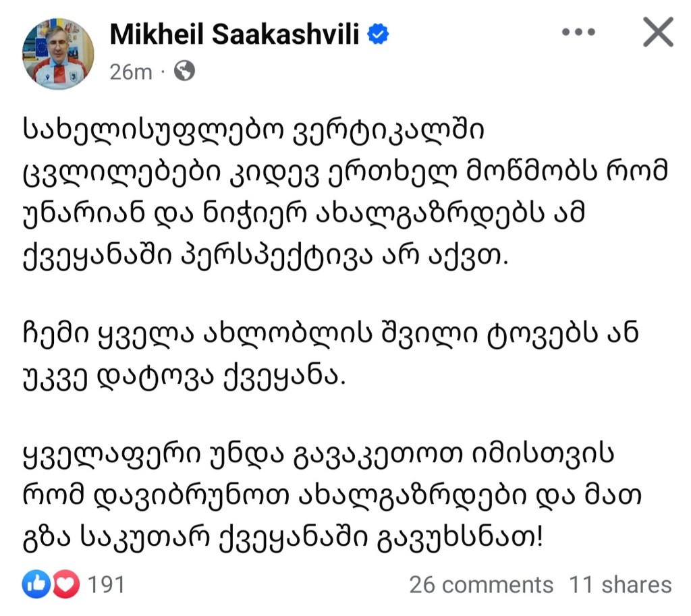691x616 pixels.
Task: Open the 26 comments link
Action: pos(481,584)
